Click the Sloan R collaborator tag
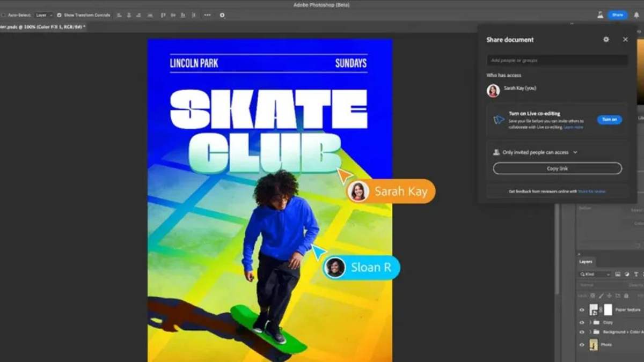 coord(362,268)
